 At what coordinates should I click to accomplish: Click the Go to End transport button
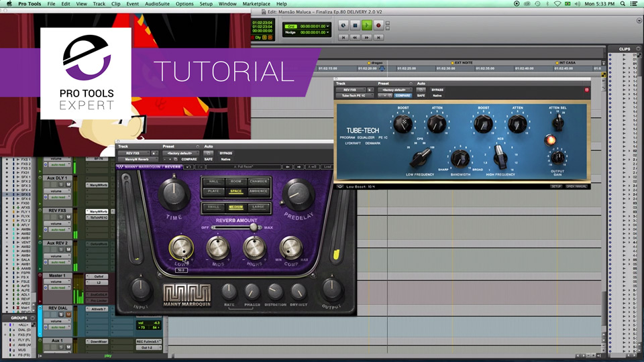pos(378,38)
